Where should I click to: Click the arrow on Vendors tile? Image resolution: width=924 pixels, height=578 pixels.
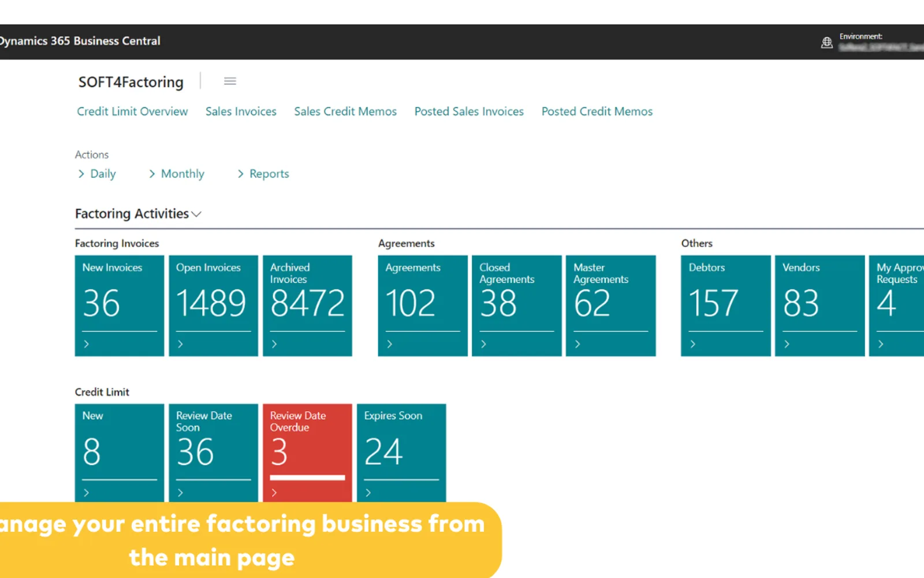(x=787, y=344)
